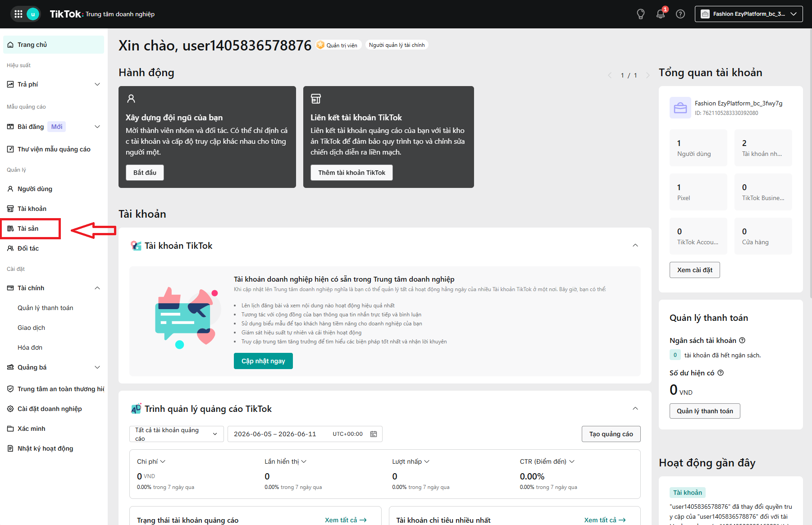The image size is (812, 525).
Task: Click the Cập nhật ngay button
Action: click(263, 361)
